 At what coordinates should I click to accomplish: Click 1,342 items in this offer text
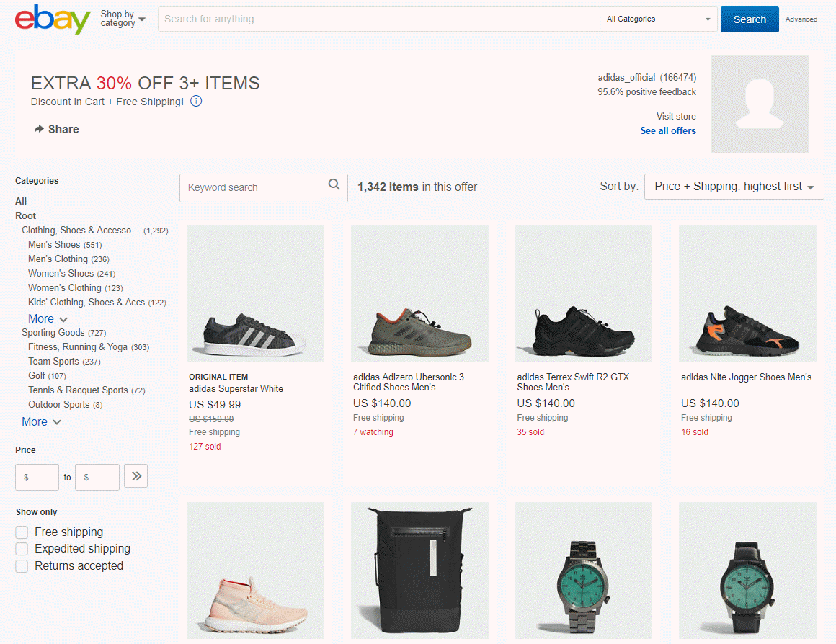417,187
